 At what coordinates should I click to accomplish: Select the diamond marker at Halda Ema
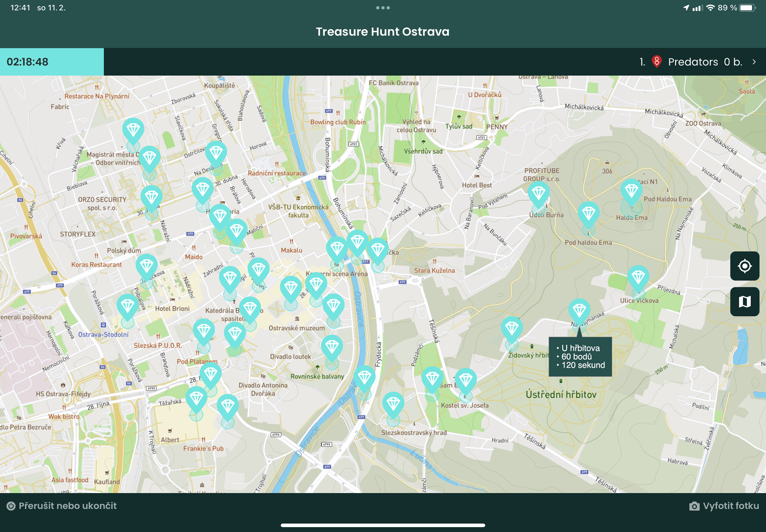(631, 191)
